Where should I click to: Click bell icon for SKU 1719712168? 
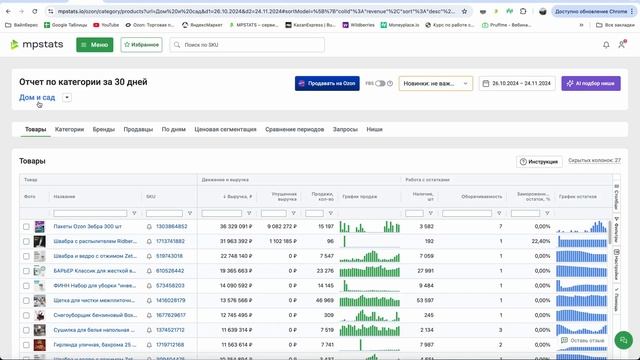(x=149, y=345)
